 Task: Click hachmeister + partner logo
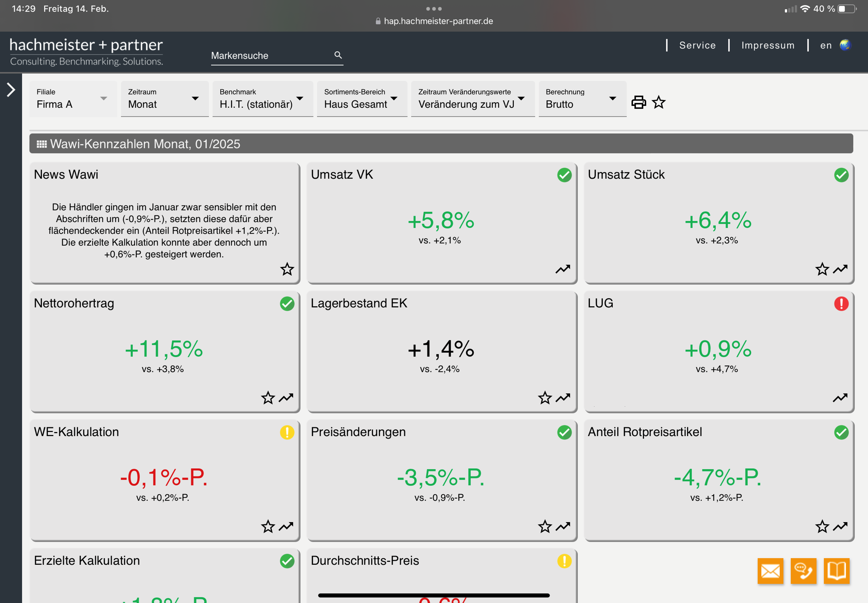86,52
